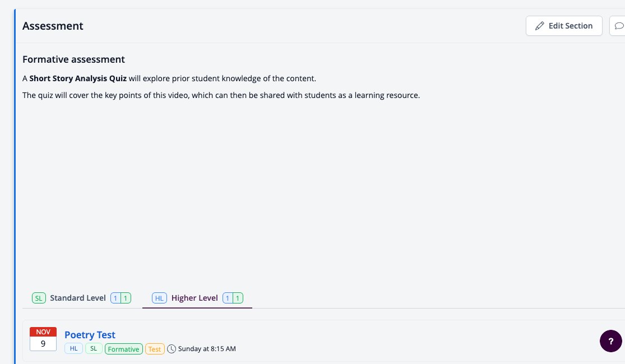Screen dimensions: 625x364
Task: Select the orange Test tag
Action: [155, 349]
